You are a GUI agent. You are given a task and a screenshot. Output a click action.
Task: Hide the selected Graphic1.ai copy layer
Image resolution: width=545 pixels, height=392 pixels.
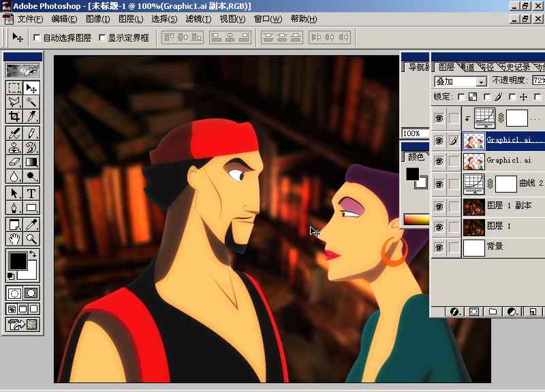tap(439, 141)
